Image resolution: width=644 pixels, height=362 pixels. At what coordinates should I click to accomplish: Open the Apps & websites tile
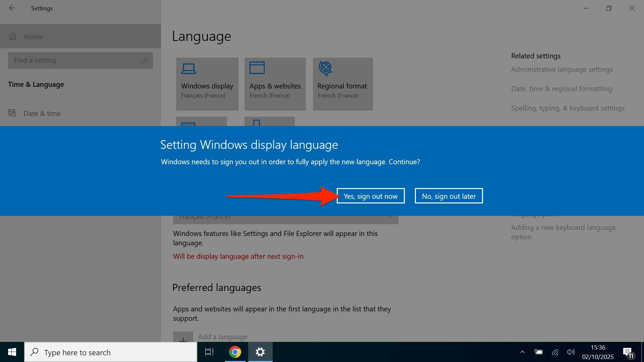point(275,84)
